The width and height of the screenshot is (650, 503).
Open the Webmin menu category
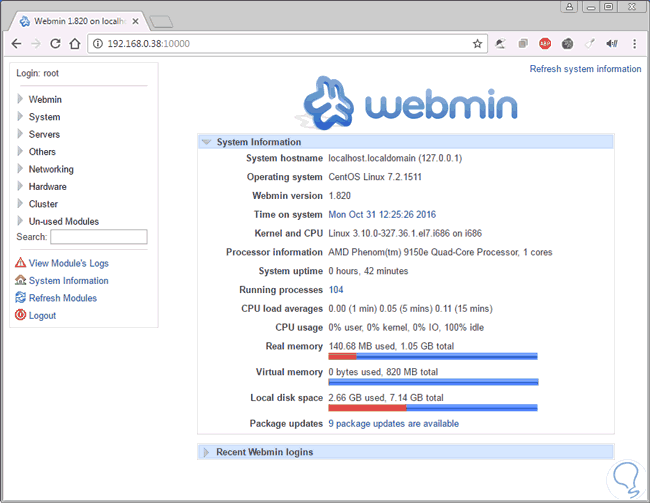(x=45, y=100)
